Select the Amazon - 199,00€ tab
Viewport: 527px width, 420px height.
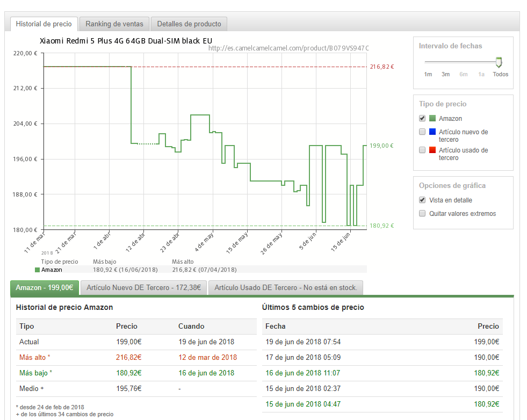45,288
